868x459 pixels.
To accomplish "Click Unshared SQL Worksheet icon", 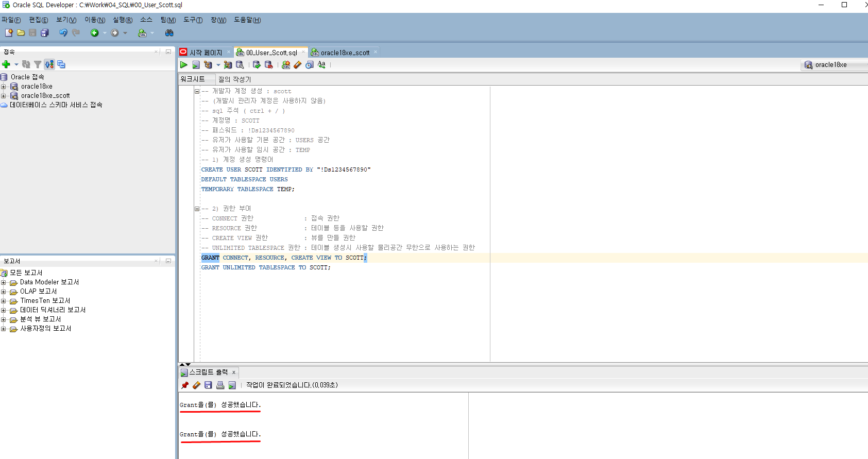I will (286, 65).
